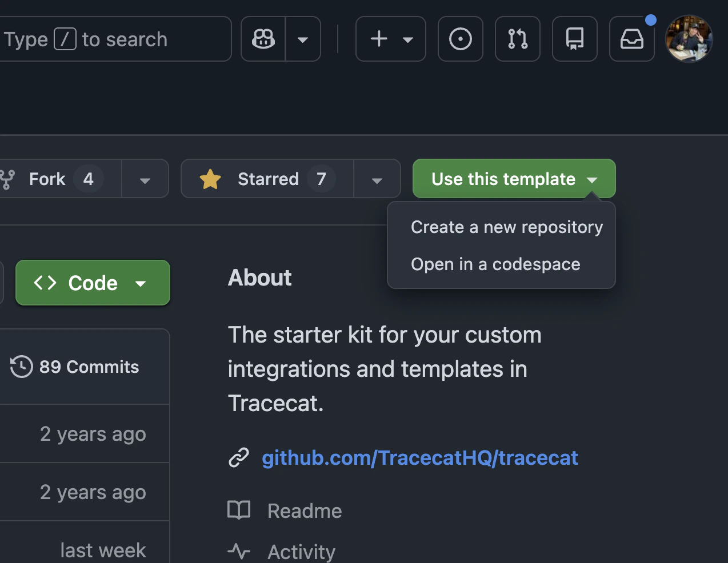Click the Activity pulse icon
Image resolution: width=728 pixels, height=563 pixels.
click(x=239, y=550)
